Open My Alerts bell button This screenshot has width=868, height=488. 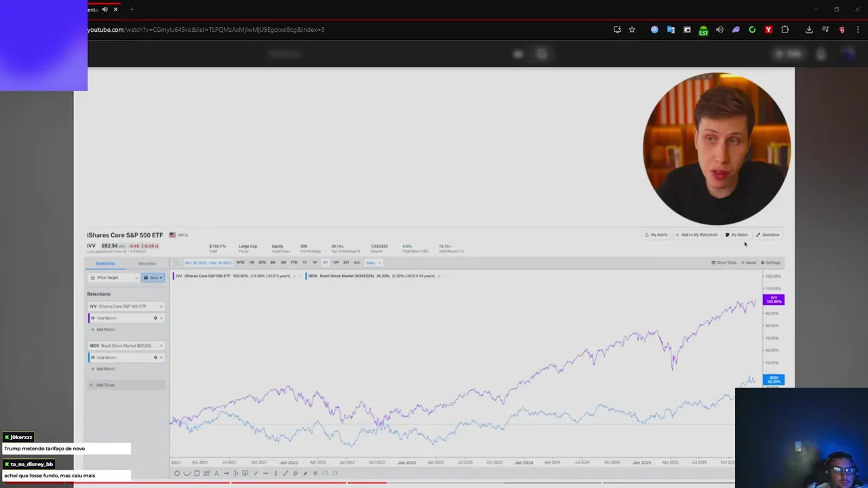click(x=656, y=235)
